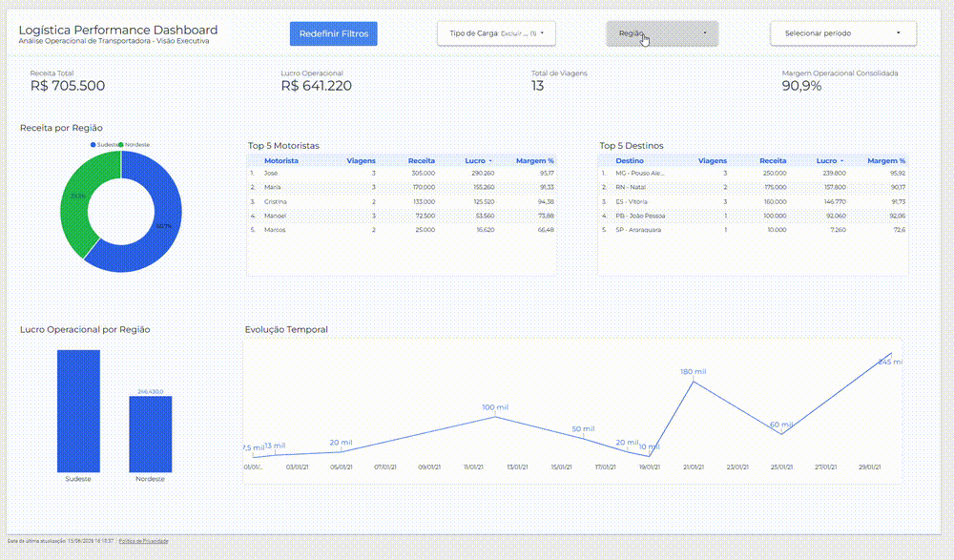Click the 73,88 margem value for Manoel
The width and height of the screenshot is (954, 560).
[547, 216]
